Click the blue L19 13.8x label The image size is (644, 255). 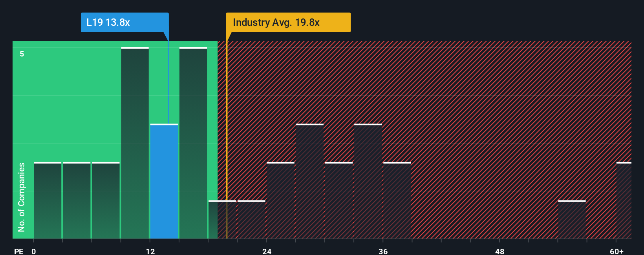[x=124, y=22]
